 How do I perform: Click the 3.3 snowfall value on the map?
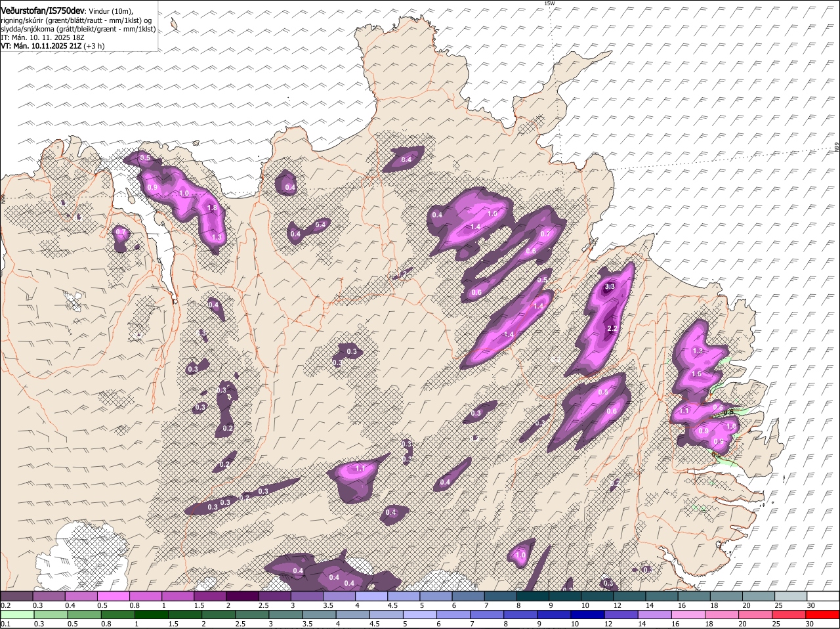[x=610, y=286]
